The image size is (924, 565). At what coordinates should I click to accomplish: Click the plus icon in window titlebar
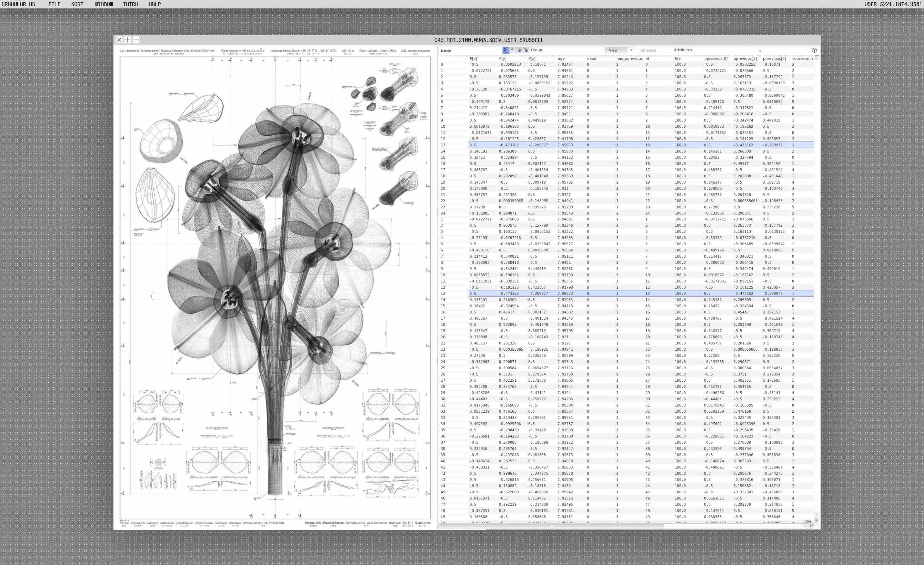pos(128,40)
